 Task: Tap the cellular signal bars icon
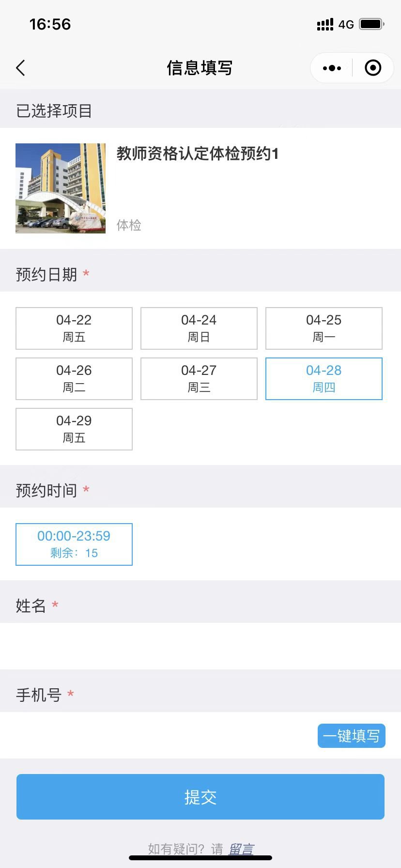point(325,24)
